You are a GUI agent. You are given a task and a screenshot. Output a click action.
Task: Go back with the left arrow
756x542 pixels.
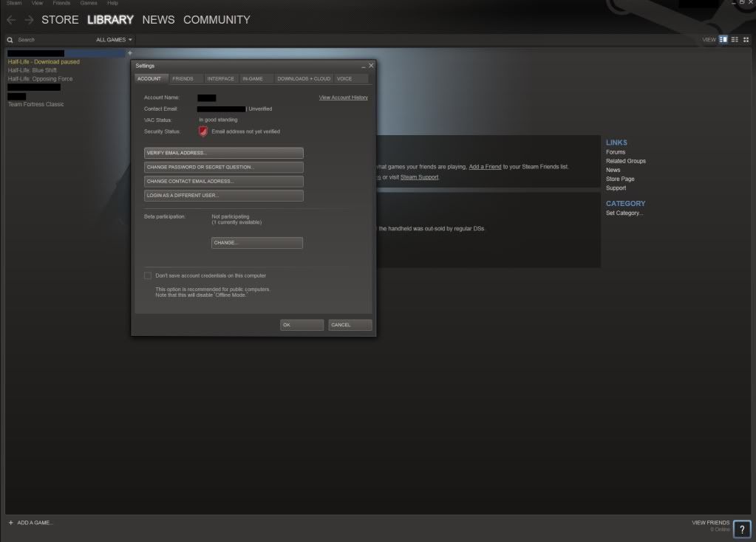[11, 20]
